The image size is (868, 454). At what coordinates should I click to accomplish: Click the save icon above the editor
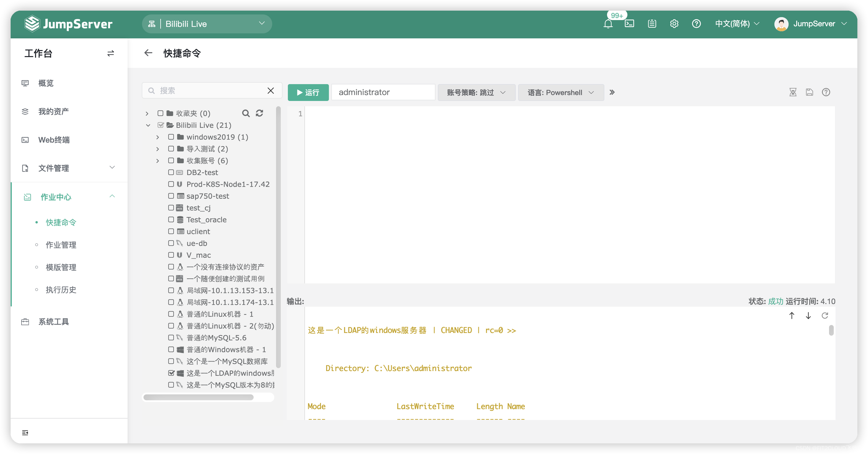(x=809, y=92)
